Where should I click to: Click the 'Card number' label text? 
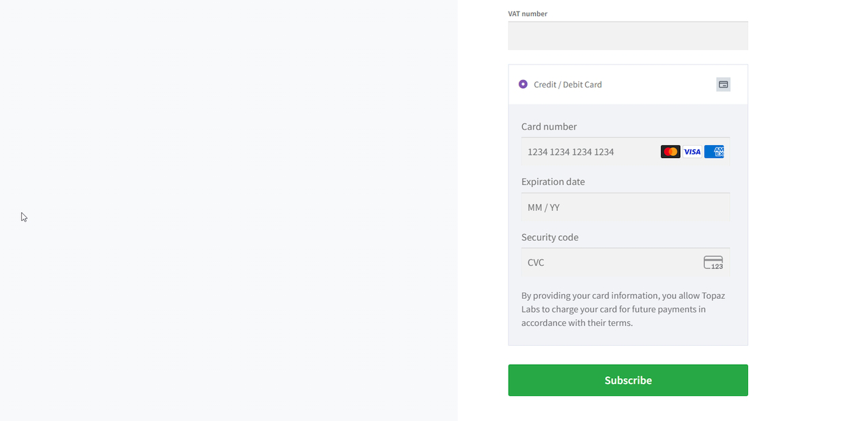coord(549,127)
